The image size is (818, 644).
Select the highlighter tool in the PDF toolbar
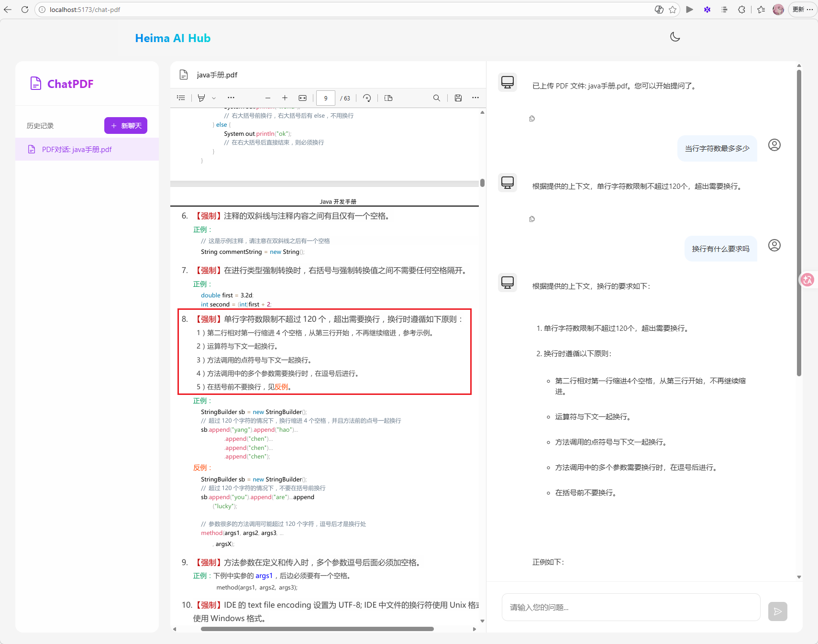tap(201, 98)
